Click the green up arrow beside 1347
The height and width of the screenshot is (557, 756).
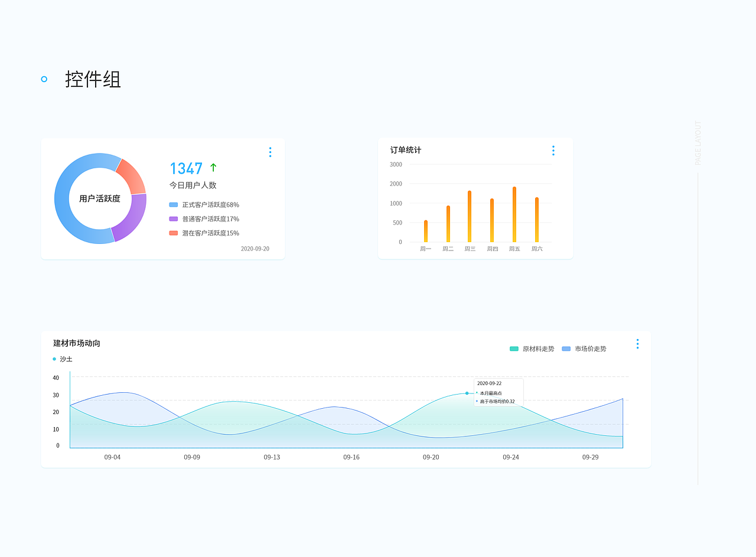click(213, 168)
